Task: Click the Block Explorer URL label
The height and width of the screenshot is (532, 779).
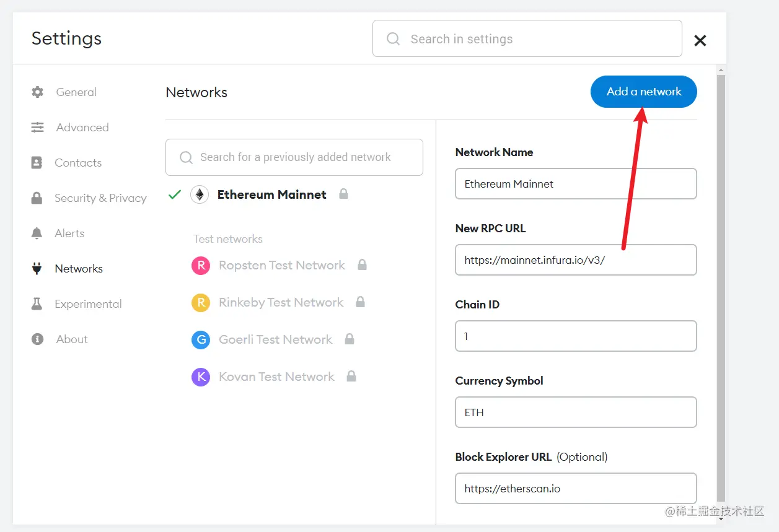Action: pyautogui.click(x=503, y=457)
